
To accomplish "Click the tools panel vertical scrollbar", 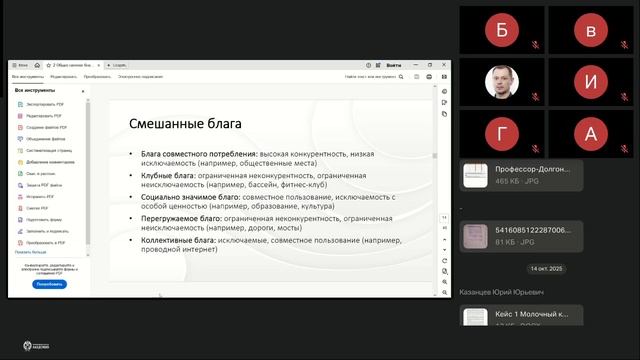I will pyautogui.click(x=88, y=172).
